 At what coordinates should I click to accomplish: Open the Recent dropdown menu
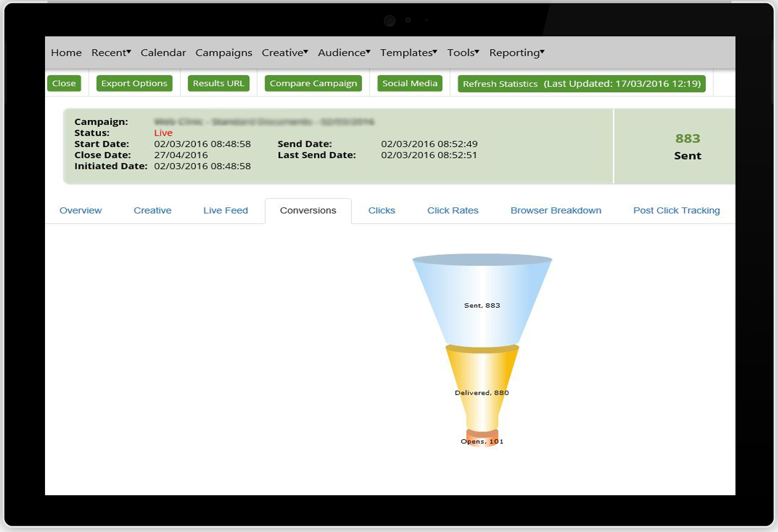(111, 52)
